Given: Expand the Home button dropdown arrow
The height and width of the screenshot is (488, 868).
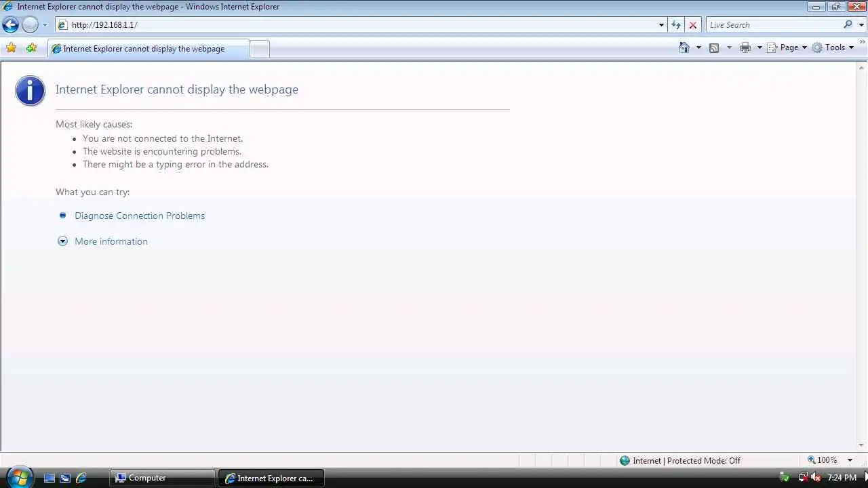Looking at the screenshot, I should (x=698, y=47).
